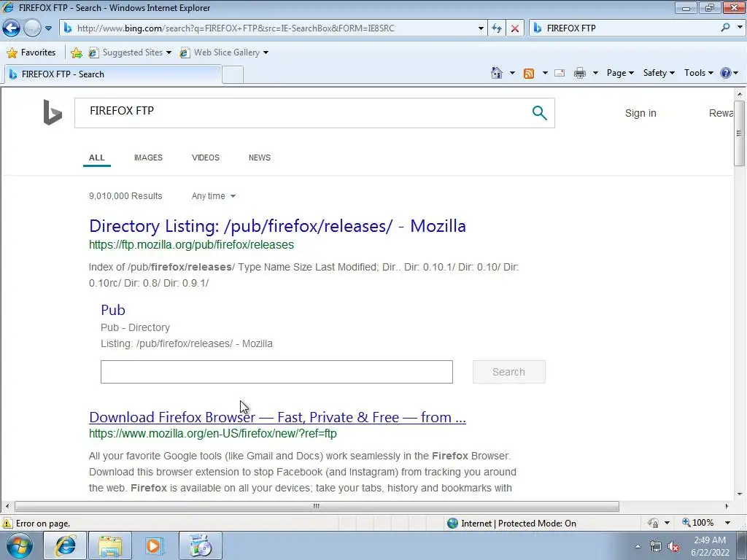Click the network tray icon
Image resolution: width=747 pixels, height=560 pixels.
click(x=656, y=547)
